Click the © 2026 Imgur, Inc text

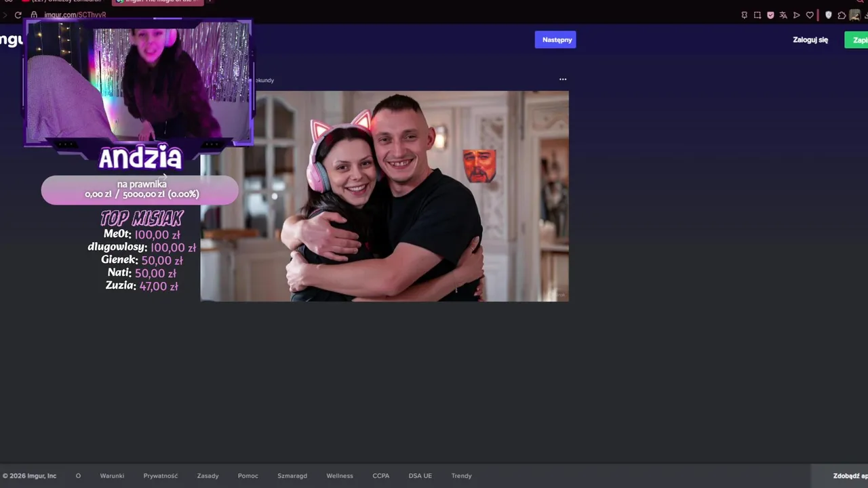pyautogui.click(x=29, y=476)
